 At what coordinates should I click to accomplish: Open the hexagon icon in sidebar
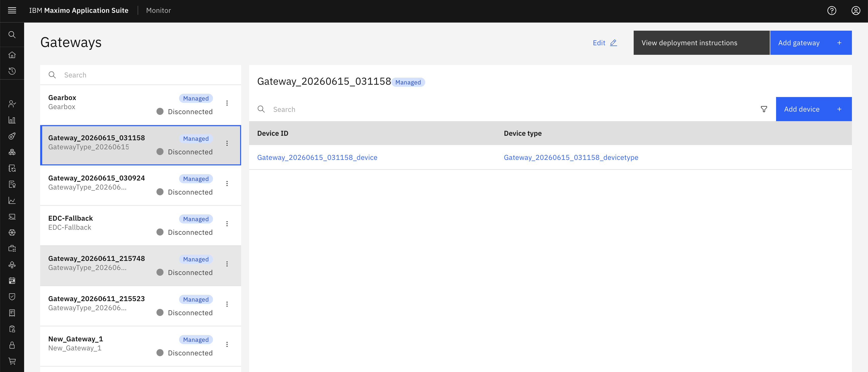click(12, 232)
